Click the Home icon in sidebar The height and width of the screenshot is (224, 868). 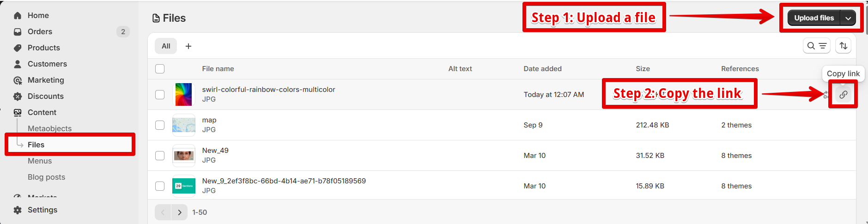click(18, 16)
